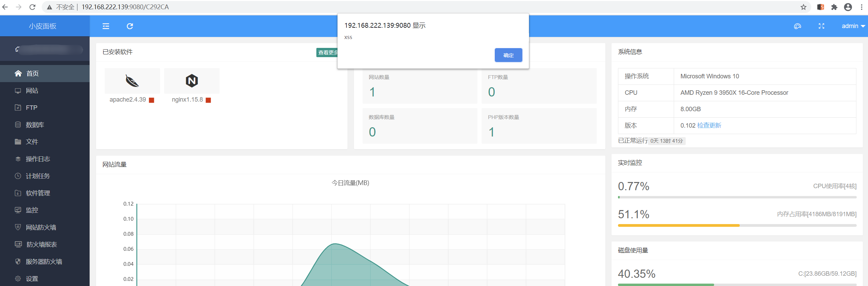The height and width of the screenshot is (286, 868).
Task: Open 防火墙报表 in the sidebar
Action: [45, 245]
